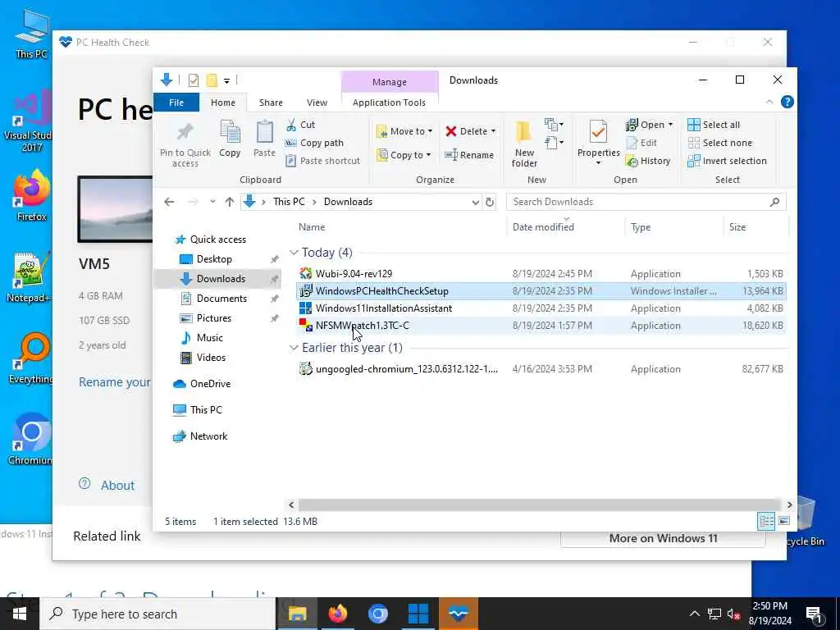The width and height of the screenshot is (840, 630).
Task: Click Select none in ribbon
Action: pyautogui.click(x=720, y=143)
